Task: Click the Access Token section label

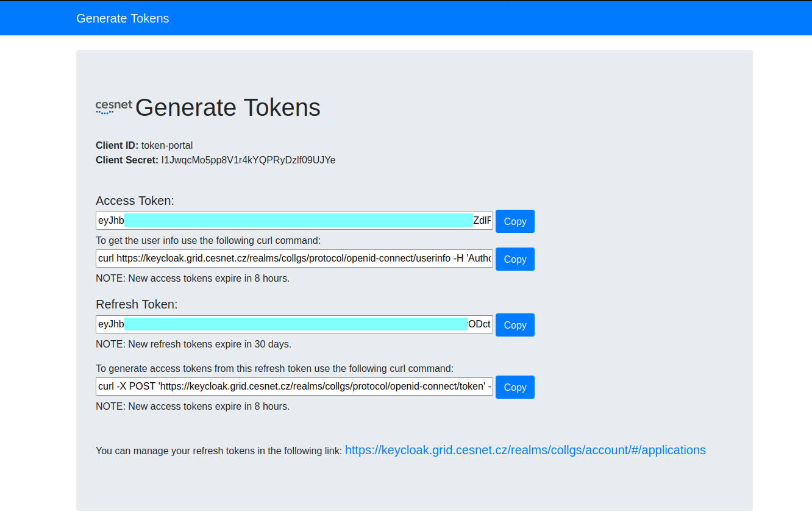Action: pos(135,201)
